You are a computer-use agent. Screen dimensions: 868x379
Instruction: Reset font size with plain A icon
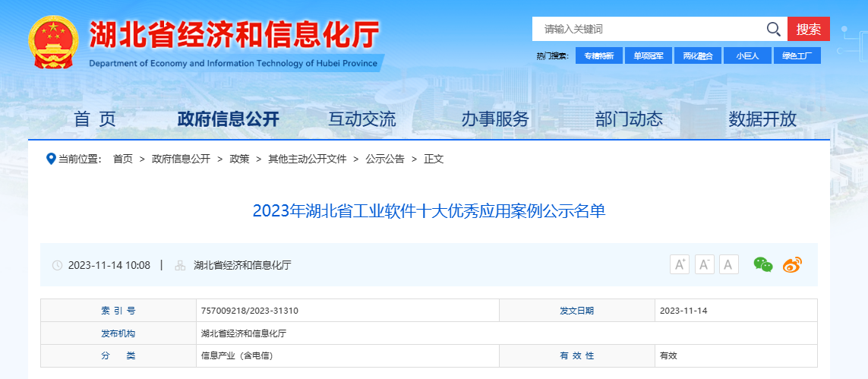729,264
